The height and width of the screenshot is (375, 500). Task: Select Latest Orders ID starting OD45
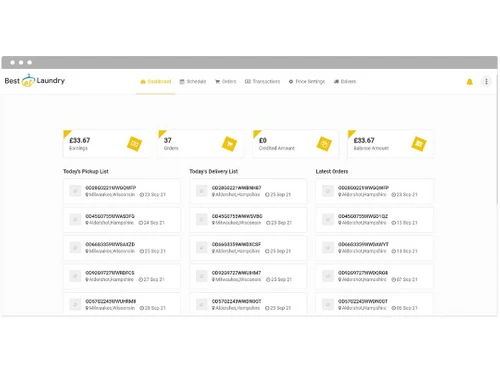[x=363, y=216]
